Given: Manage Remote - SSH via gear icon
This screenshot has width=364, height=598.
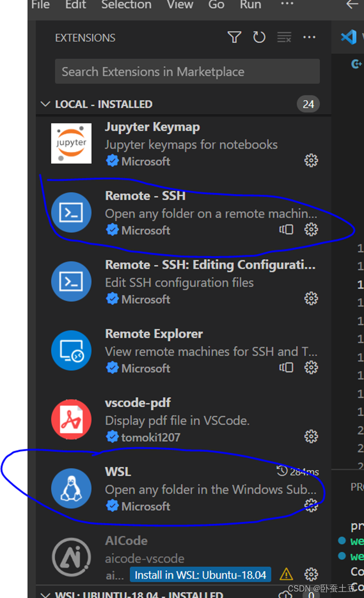Looking at the screenshot, I should click(311, 229).
